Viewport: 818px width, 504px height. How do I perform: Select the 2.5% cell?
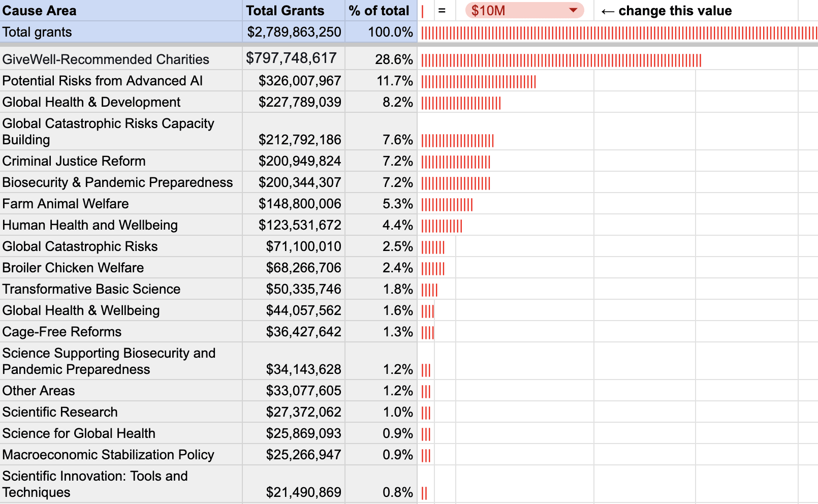(381, 246)
